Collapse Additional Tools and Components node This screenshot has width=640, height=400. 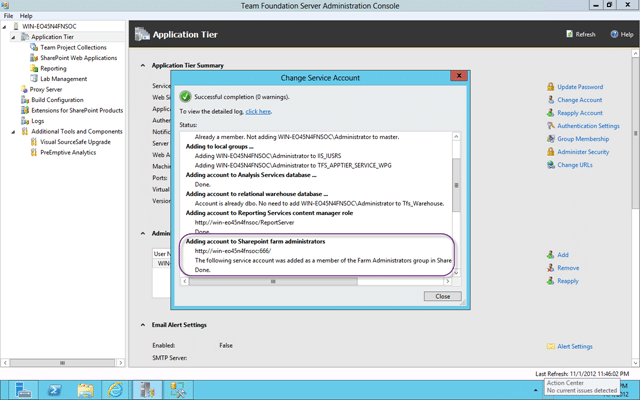pos(13,132)
